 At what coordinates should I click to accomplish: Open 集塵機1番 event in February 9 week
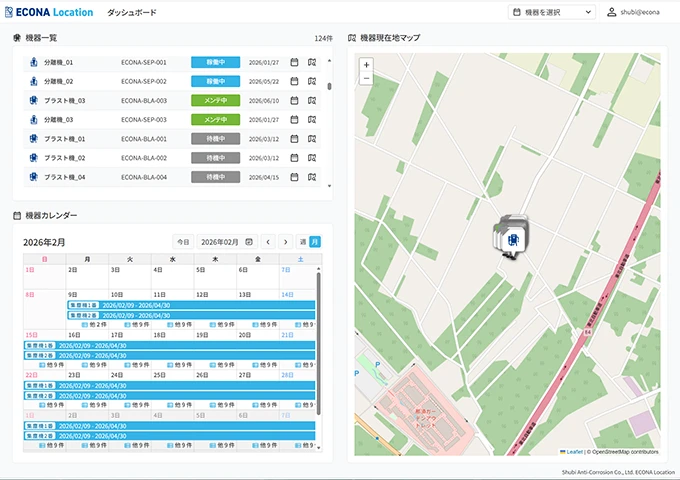pyautogui.click(x=191, y=305)
